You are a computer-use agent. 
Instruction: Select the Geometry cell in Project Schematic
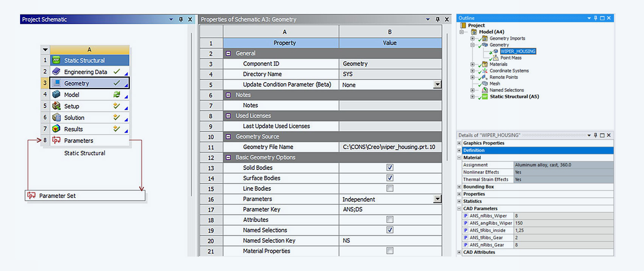click(89, 83)
